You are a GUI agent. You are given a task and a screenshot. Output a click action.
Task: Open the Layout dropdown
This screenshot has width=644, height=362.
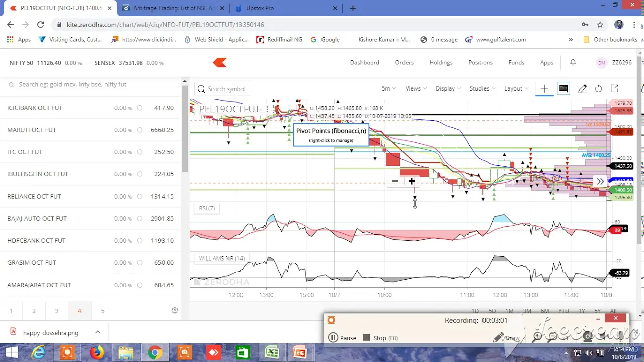tap(516, 88)
